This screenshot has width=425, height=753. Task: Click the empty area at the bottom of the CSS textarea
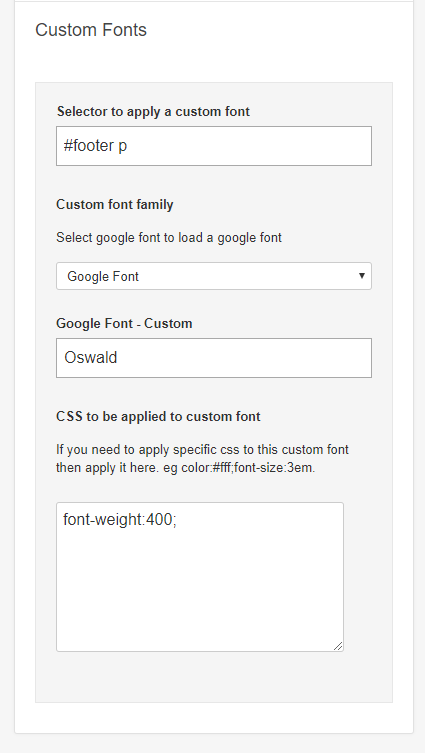pyautogui.click(x=200, y=624)
